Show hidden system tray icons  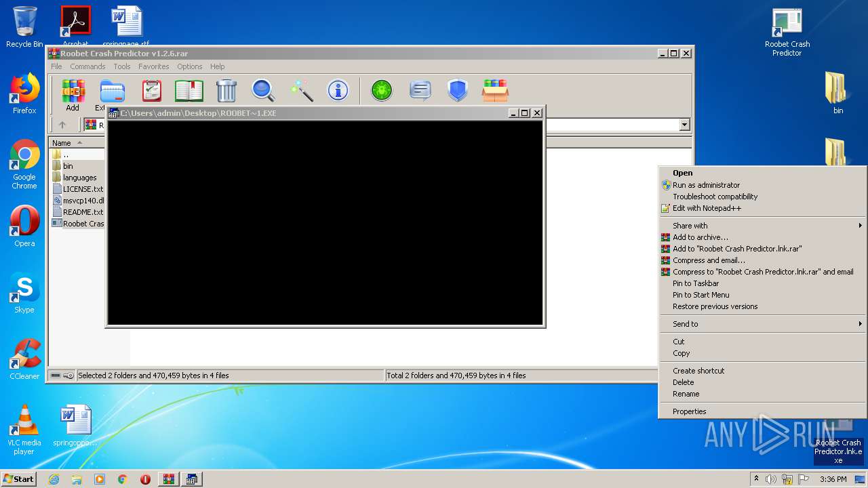coord(756,479)
